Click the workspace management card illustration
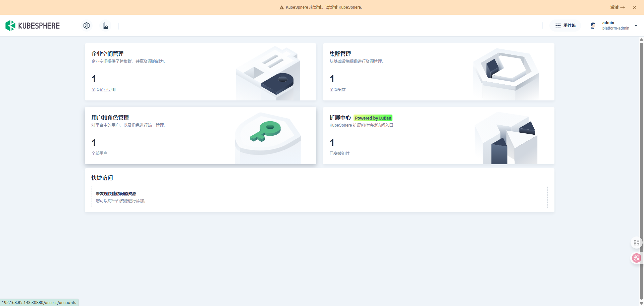The image size is (644, 306). point(268,73)
